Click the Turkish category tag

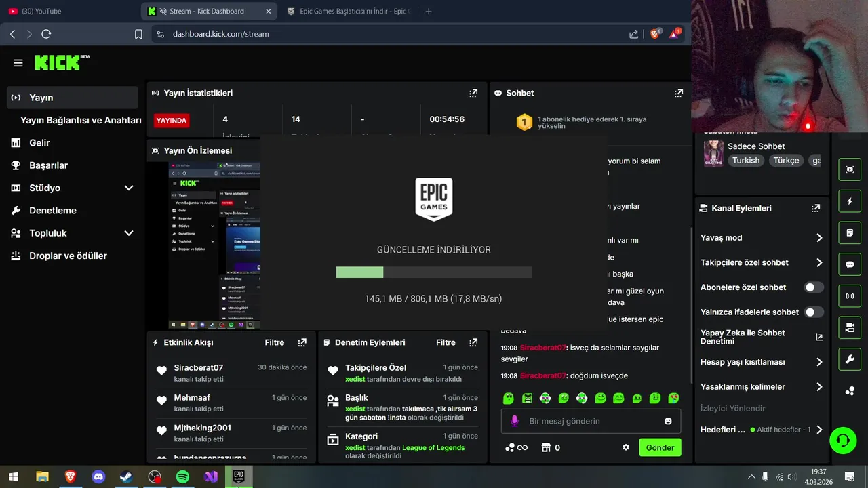(x=746, y=161)
